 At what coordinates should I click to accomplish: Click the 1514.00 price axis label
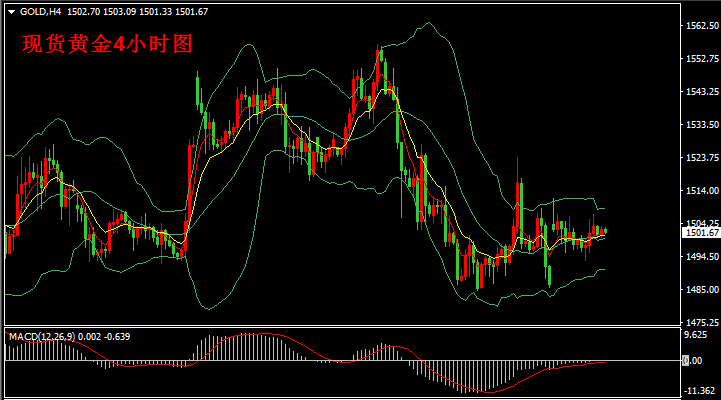click(702, 191)
